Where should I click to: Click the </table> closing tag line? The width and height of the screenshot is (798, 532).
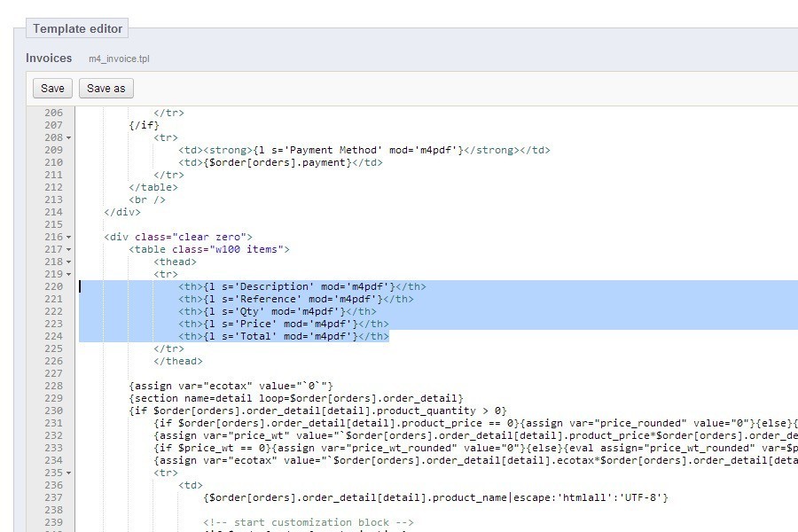[153, 187]
